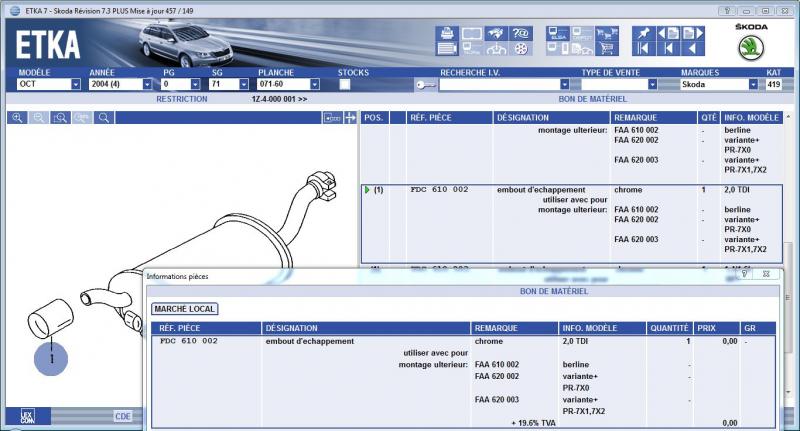Click the INFO. MODÈLE header in parts list
800x431 pixels.
point(751,118)
